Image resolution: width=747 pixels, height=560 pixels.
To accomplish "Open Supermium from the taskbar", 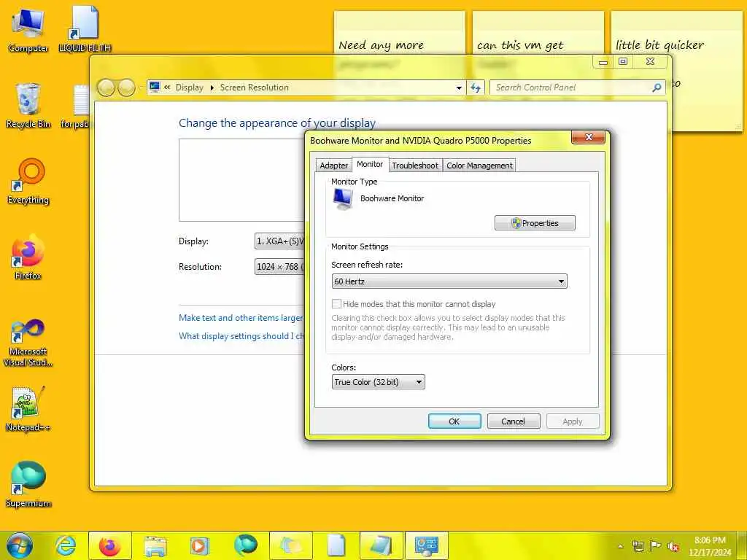I will tap(245, 545).
